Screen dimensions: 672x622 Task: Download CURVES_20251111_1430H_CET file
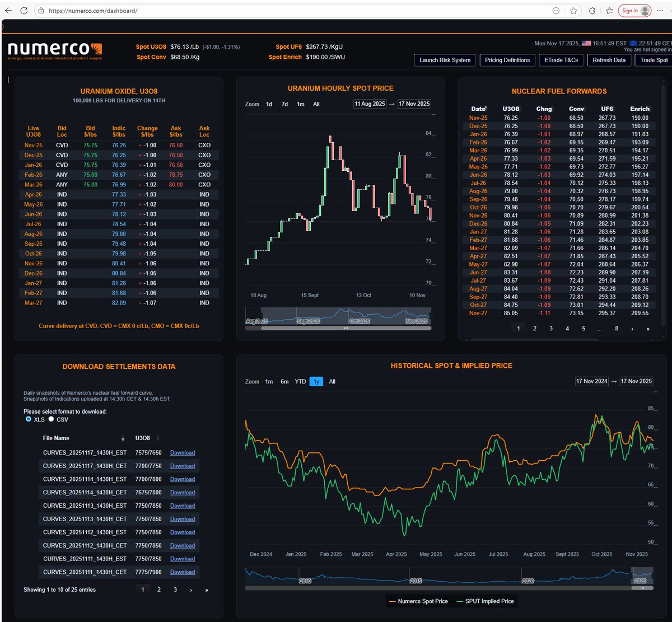click(x=183, y=572)
